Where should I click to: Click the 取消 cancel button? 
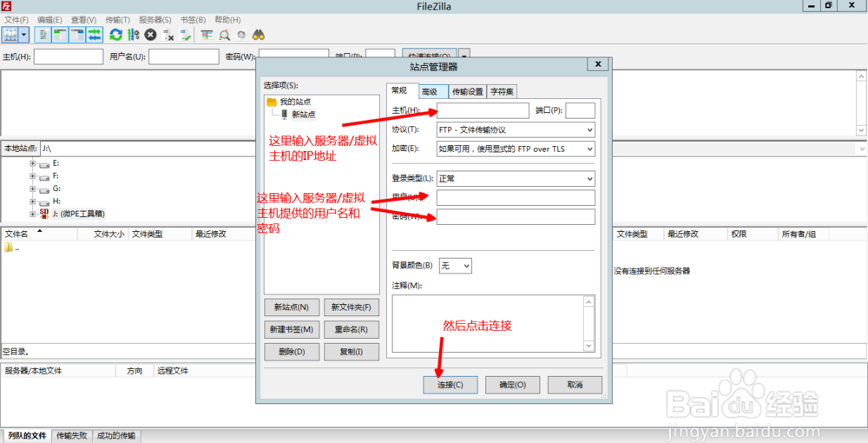(x=575, y=385)
